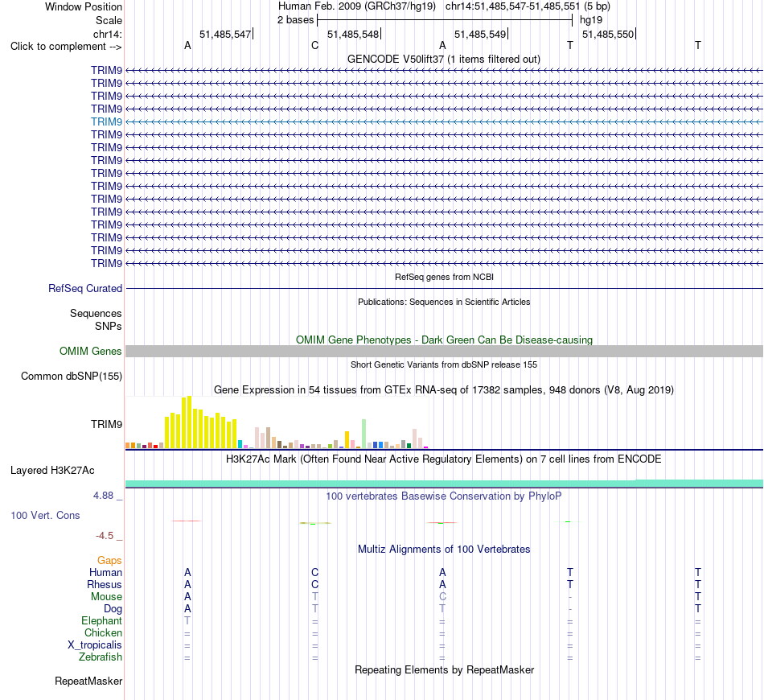Click the GENCODE V50lift37 track title
Viewport: 764px width, 700px height.
pos(444,59)
